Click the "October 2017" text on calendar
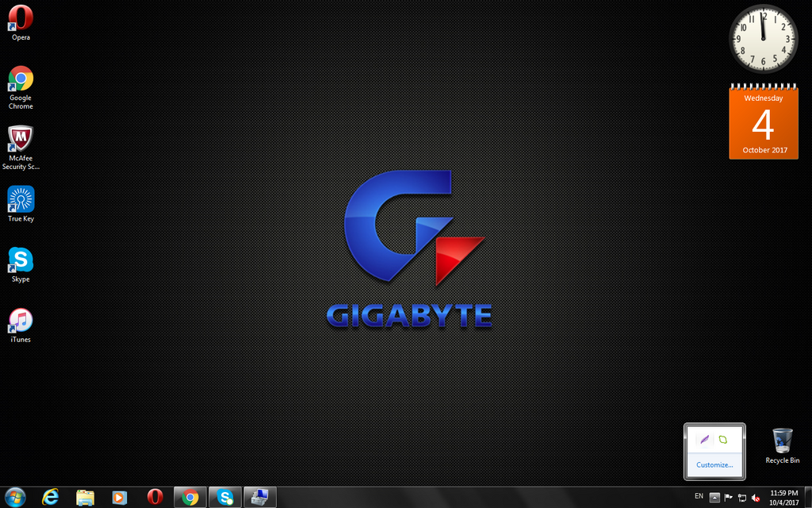Image resolution: width=812 pixels, height=508 pixels. pyautogui.click(x=765, y=150)
